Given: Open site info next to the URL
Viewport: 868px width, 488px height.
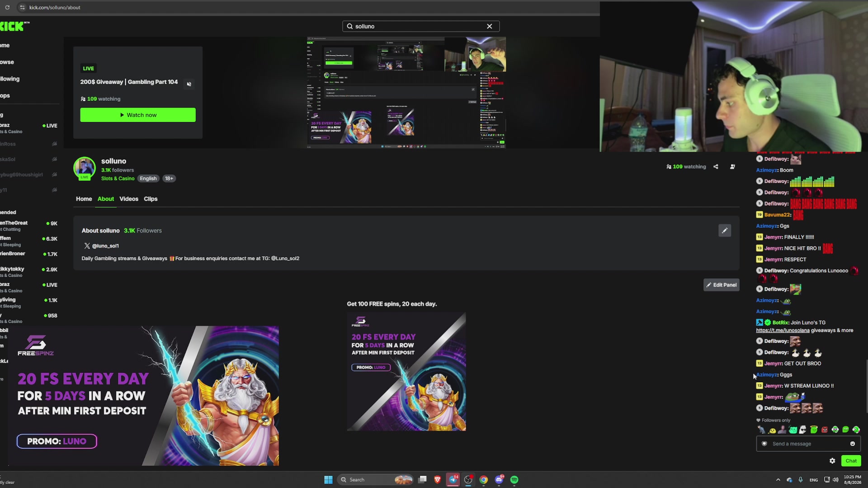Looking at the screenshot, I should (22, 7).
